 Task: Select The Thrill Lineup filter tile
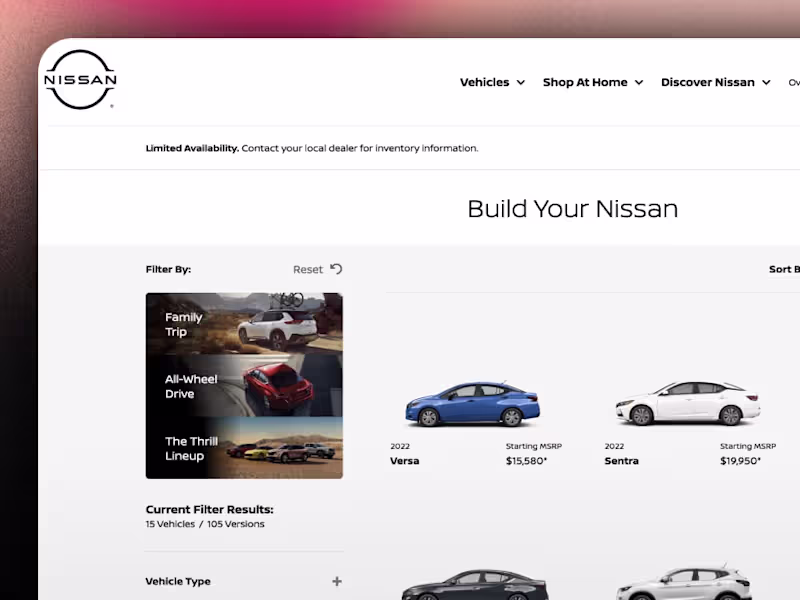click(x=244, y=448)
